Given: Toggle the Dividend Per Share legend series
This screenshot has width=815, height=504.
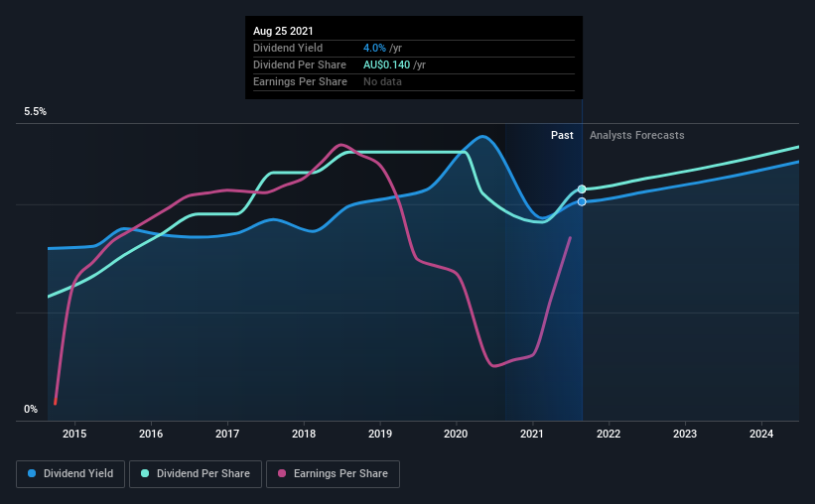Looking at the screenshot, I should tap(196, 474).
